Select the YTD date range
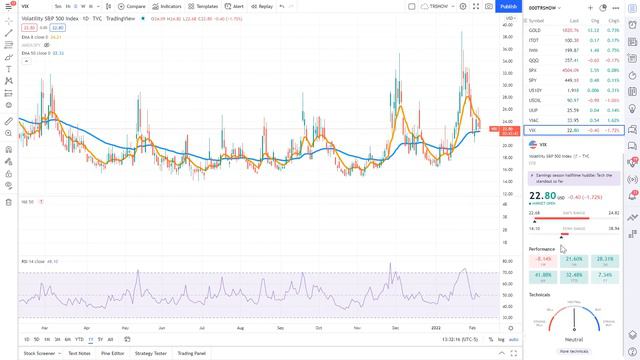This screenshot has height=360, width=640. (79, 340)
